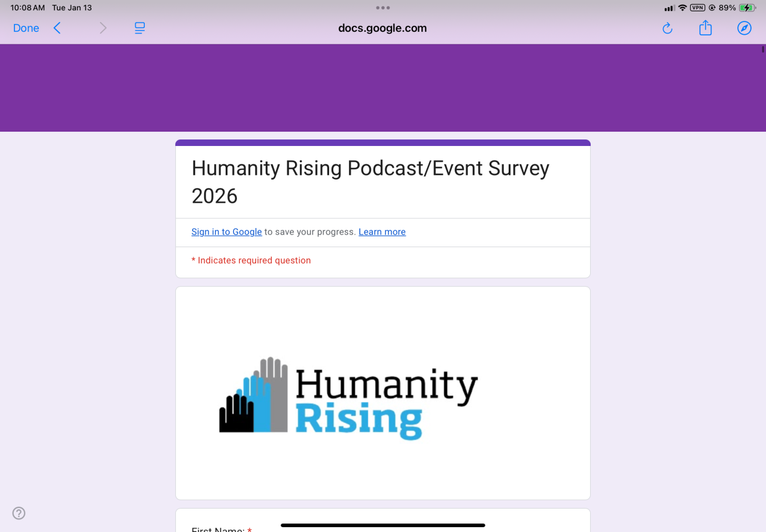The width and height of the screenshot is (766, 532).
Task: Tap the battery indicator in status bar
Action: click(747, 8)
